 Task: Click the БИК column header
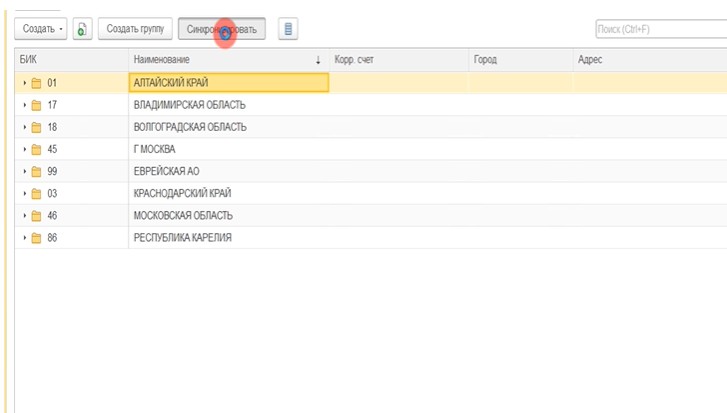click(70, 61)
